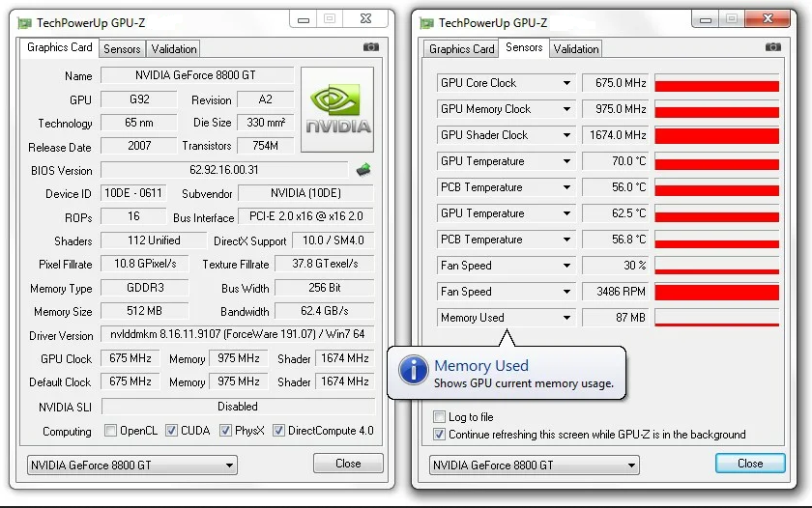Click the Device ID field 10DE - 0611
The height and width of the screenshot is (508, 812).
click(x=133, y=193)
